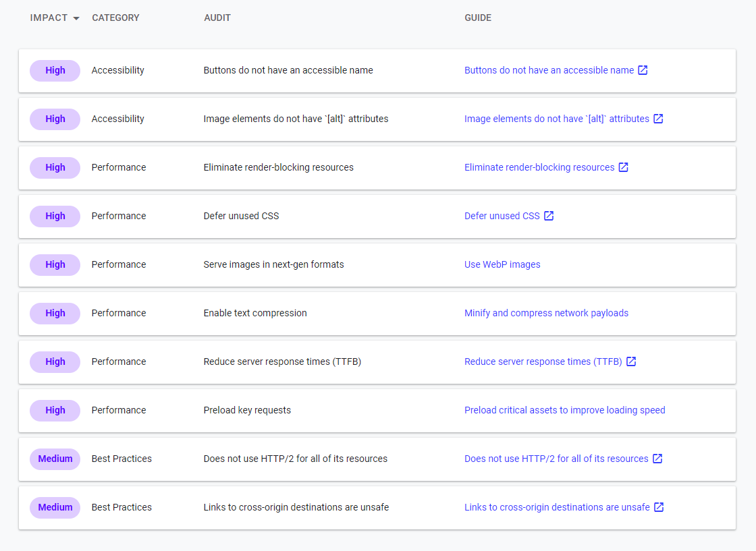Click external link icon for Image alt attributes guide

click(658, 119)
